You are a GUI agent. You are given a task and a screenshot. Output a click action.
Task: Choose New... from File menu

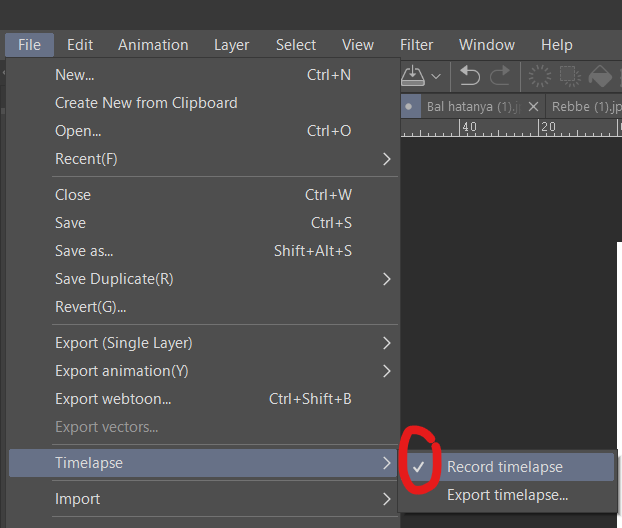tap(203, 75)
